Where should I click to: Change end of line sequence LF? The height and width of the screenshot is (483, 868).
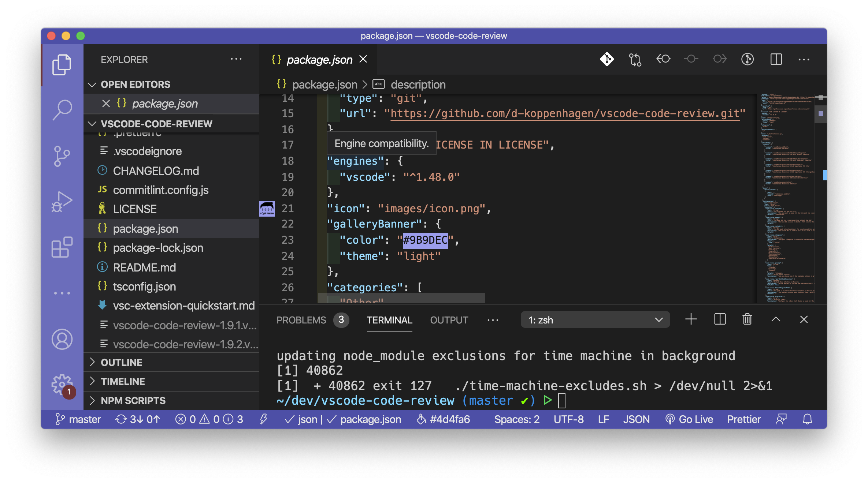point(603,419)
